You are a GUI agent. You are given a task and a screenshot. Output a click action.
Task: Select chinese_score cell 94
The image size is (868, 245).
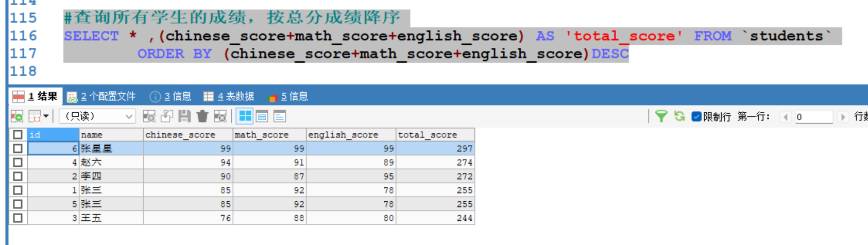tap(188, 162)
